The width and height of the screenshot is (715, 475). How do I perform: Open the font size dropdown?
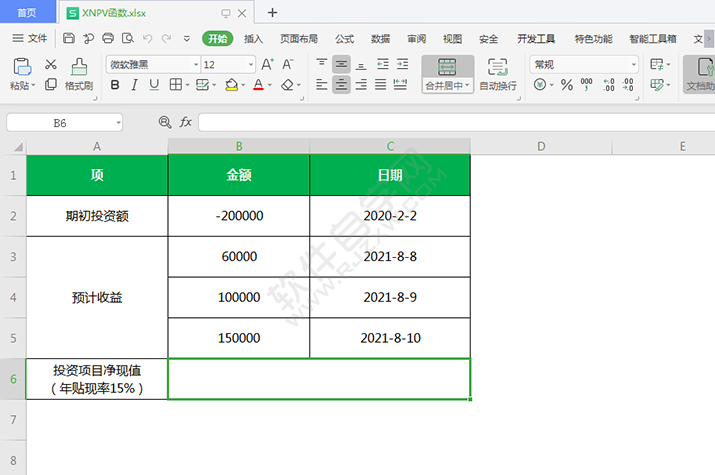251,65
